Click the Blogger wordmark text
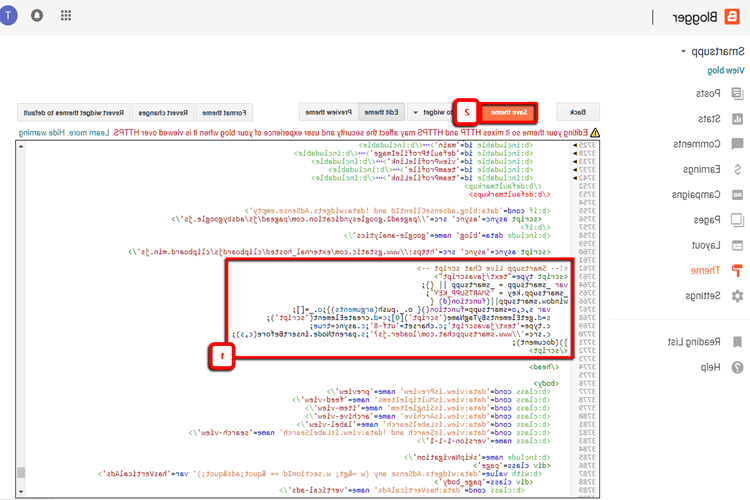 [x=695, y=17]
